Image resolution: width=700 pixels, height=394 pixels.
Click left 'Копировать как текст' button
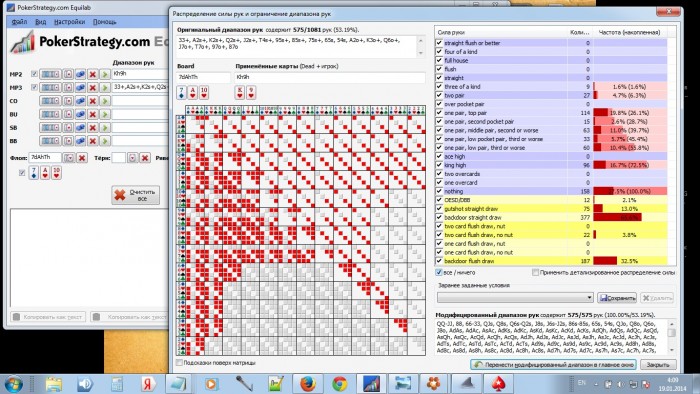coord(48,317)
